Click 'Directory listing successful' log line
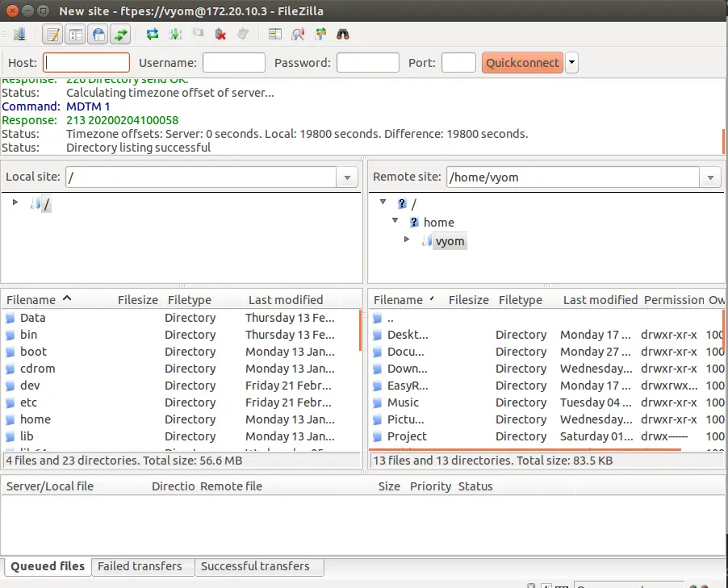Image resolution: width=728 pixels, height=588 pixels. (x=138, y=148)
